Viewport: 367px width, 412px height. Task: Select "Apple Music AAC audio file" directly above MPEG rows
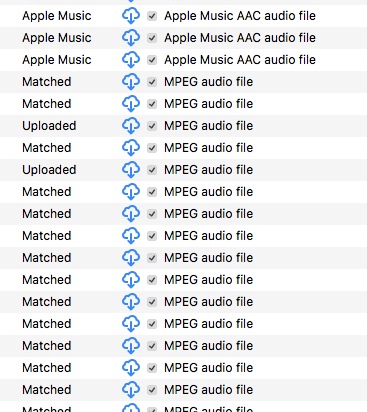coord(240,60)
